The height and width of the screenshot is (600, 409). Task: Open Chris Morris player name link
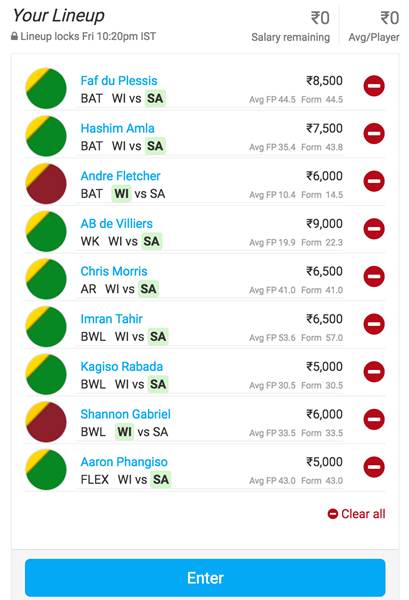tap(114, 271)
